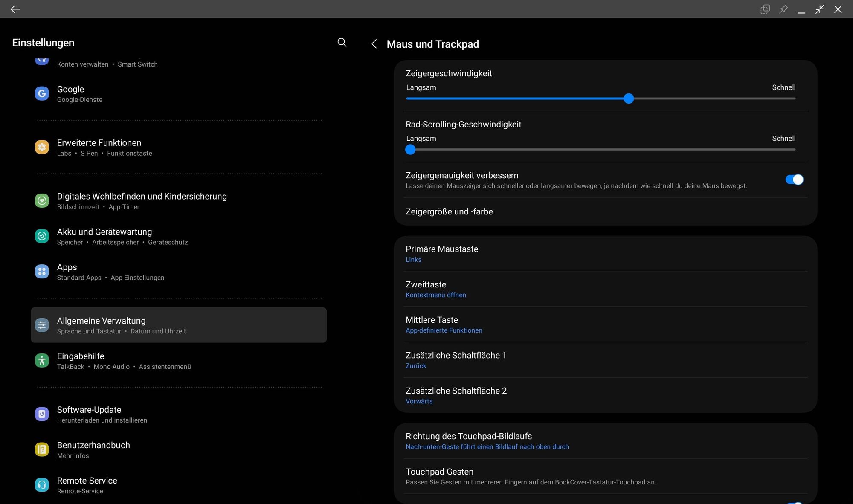Click the Akku und Gerätewartung icon
This screenshot has width=853, height=504.
coord(42,236)
